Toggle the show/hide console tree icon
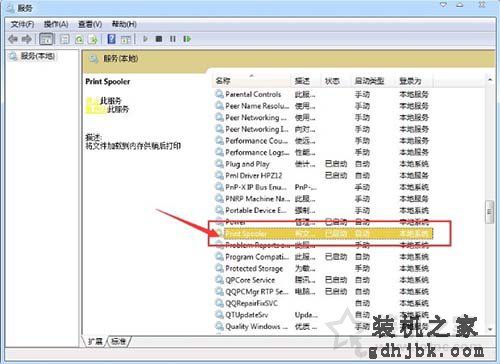This screenshot has height=364, width=500. (x=46, y=39)
